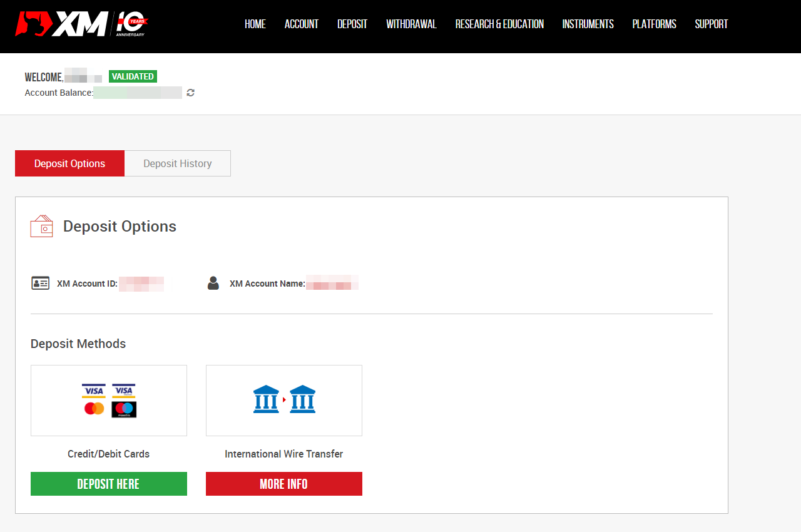801x532 pixels.
Task: Click the XM Account ID label
Action: 87,284
